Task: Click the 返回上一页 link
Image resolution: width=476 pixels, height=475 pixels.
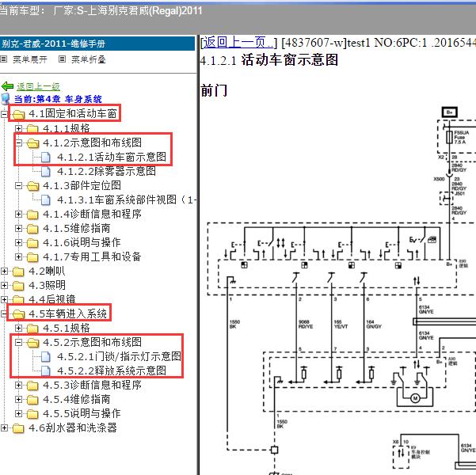Action: click(238, 43)
